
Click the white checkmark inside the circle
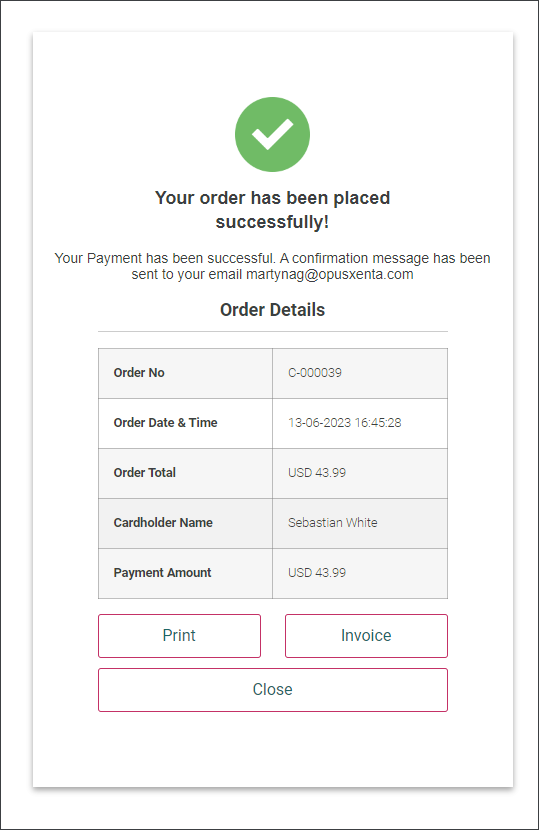(x=272, y=134)
